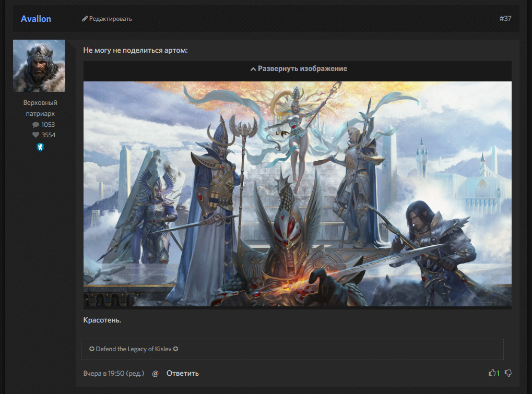The image size is (532, 394).
Task: Like the post with thumbs up
Action: pyautogui.click(x=492, y=373)
